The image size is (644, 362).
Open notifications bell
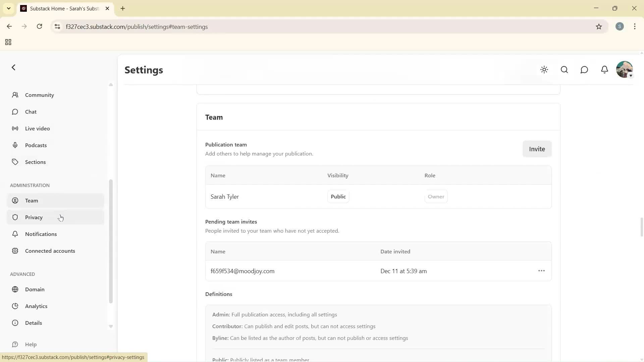tap(604, 69)
